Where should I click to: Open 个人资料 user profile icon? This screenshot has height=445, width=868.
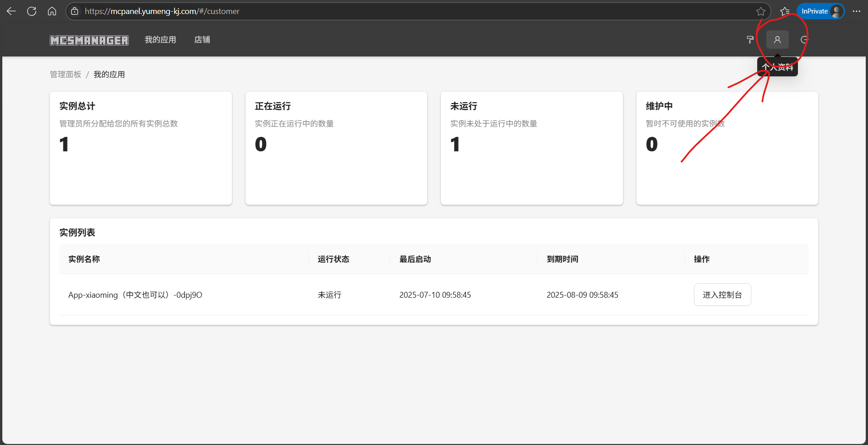tap(777, 40)
